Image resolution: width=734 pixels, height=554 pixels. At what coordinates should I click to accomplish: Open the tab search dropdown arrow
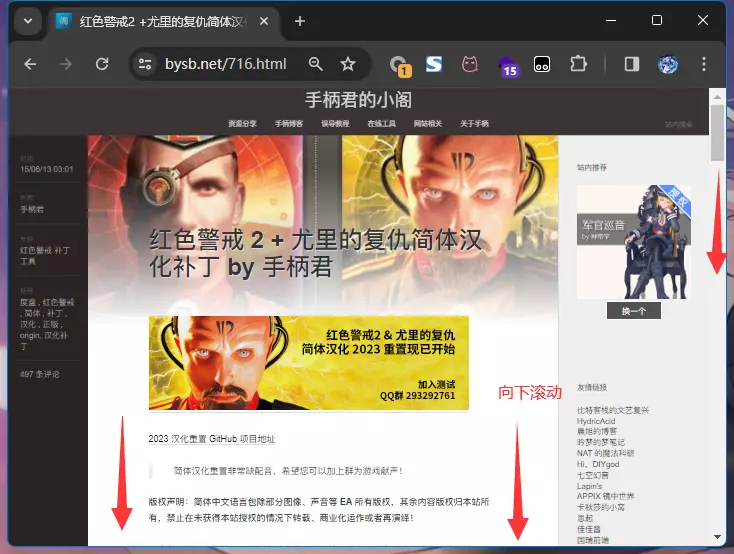[x=28, y=21]
